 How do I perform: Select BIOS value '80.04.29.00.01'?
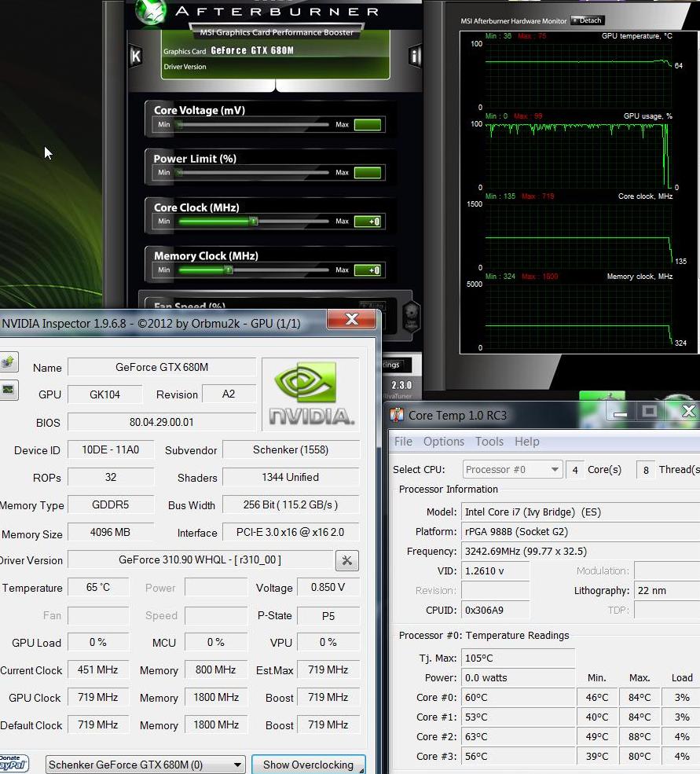(x=162, y=422)
